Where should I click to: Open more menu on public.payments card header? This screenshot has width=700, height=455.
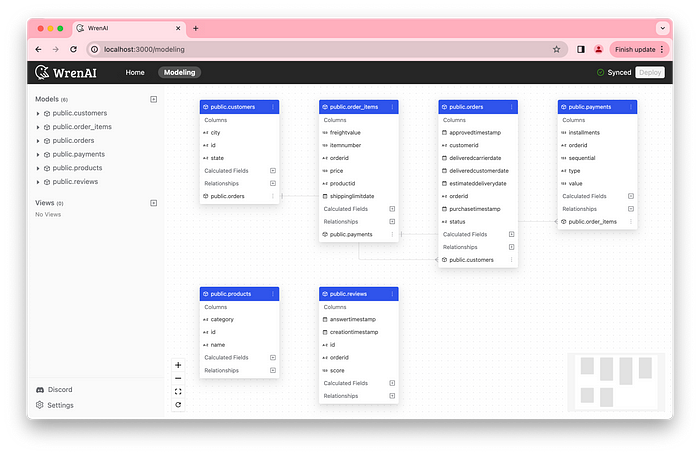coord(631,107)
